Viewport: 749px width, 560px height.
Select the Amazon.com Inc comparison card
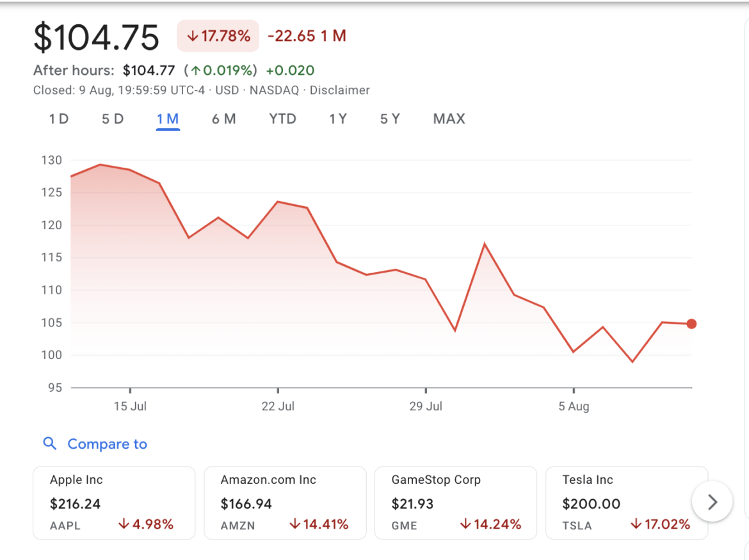tap(285, 502)
